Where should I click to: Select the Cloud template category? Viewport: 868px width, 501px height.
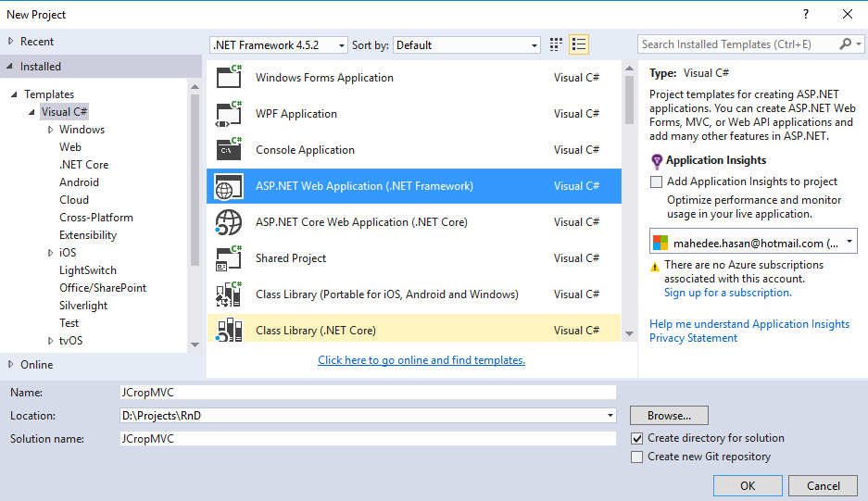click(x=74, y=200)
